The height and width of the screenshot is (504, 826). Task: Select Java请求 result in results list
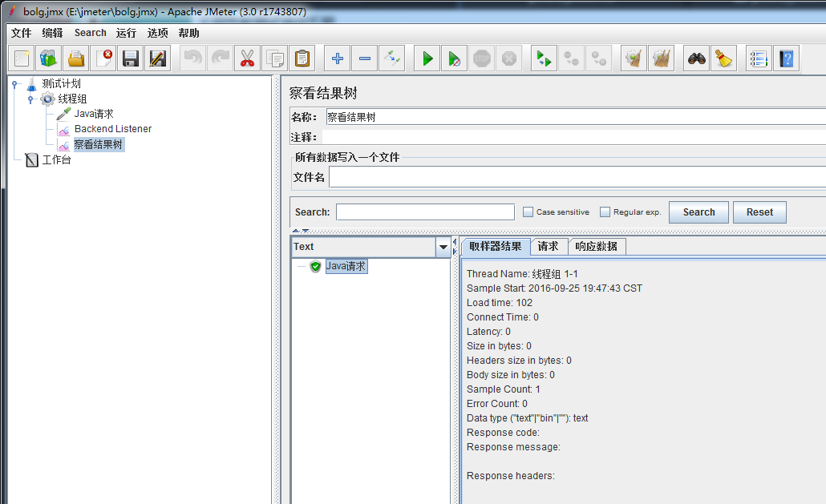point(346,266)
